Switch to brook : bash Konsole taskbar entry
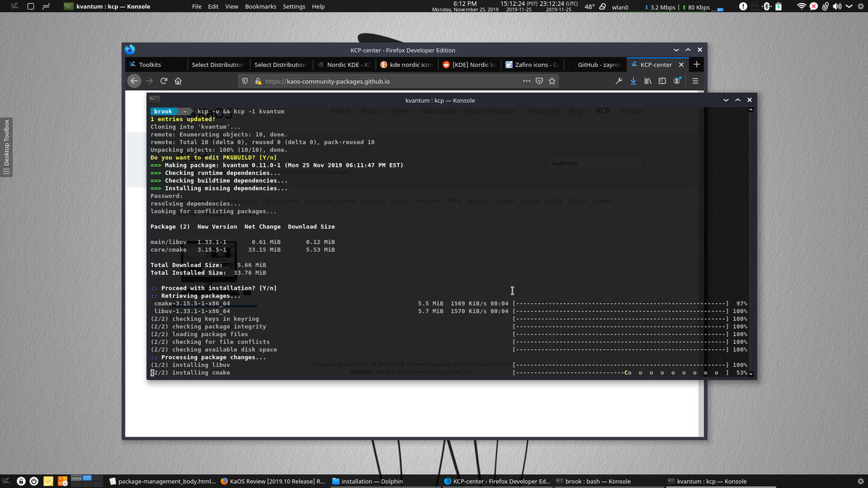The width and height of the screenshot is (868, 488). (x=608, y=481)
